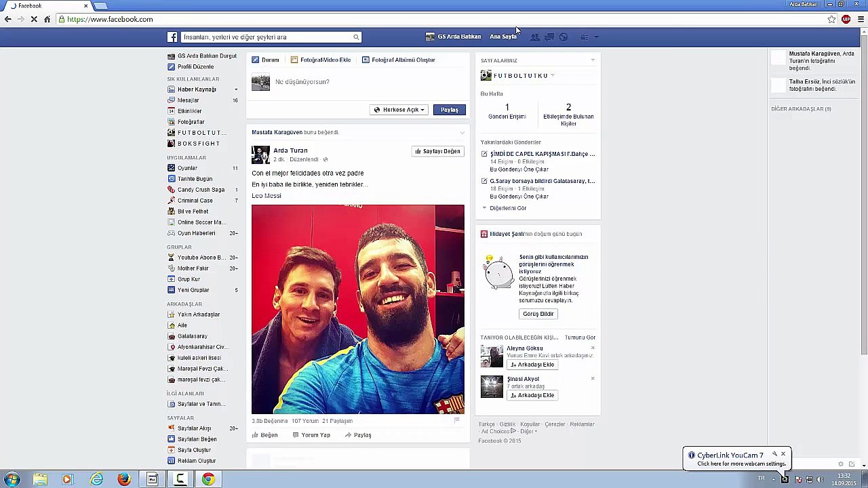Open the privacy shortcuts lock icon
The height and width of the screenshot is (488, 868).
pyautogui.click(x=585, y=37)
